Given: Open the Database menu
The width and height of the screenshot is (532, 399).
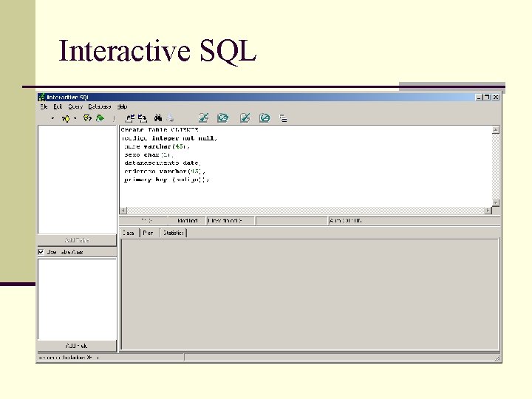Looking at the screenshot, I should click(100, 106).
